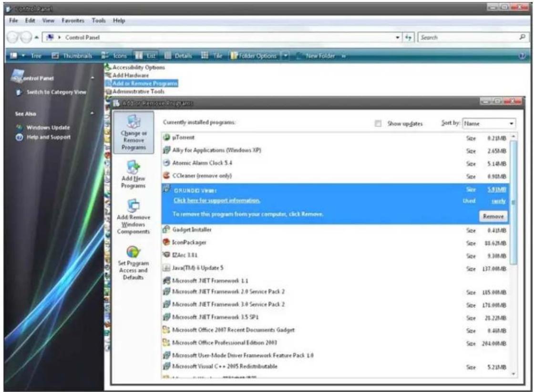Open Windows Update link
This screenshot has height=392, width=534.
pos(48,127)
